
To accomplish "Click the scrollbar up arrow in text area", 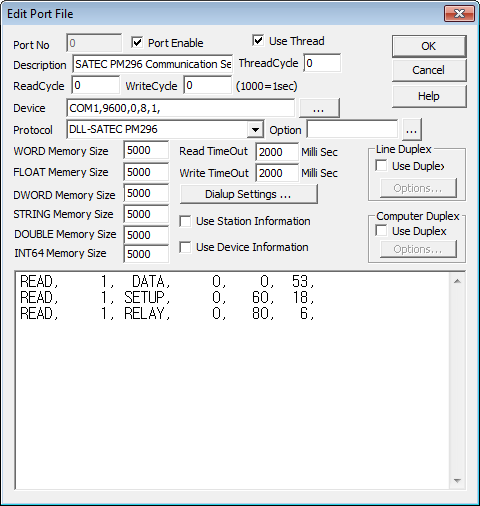I will (457, 281).
